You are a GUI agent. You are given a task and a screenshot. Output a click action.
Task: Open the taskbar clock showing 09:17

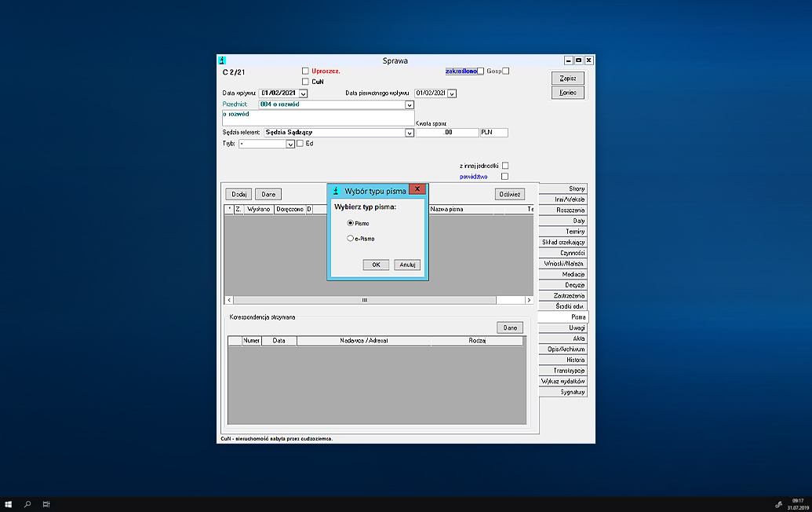tap(798, 504)
